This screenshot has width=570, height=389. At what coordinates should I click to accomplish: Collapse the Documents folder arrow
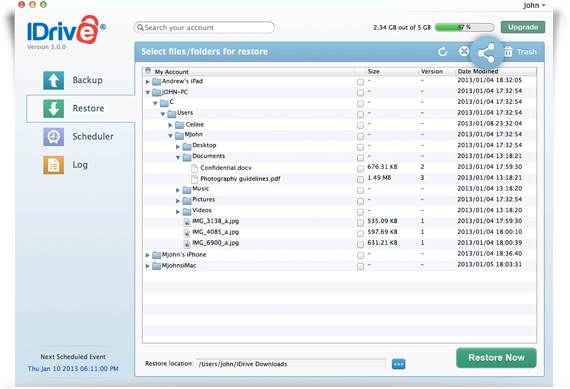tap(178, 158)
